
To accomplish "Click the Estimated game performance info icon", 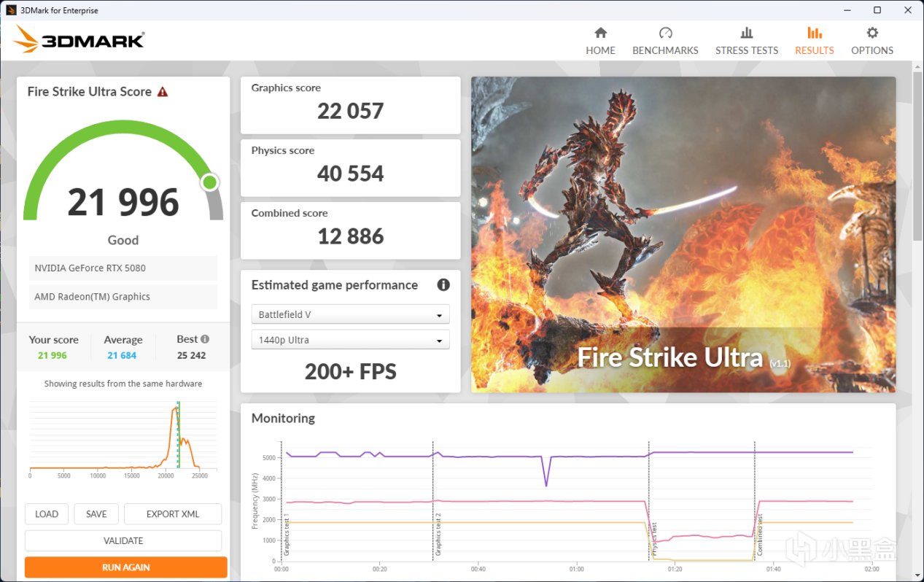I will coord(443,285).
